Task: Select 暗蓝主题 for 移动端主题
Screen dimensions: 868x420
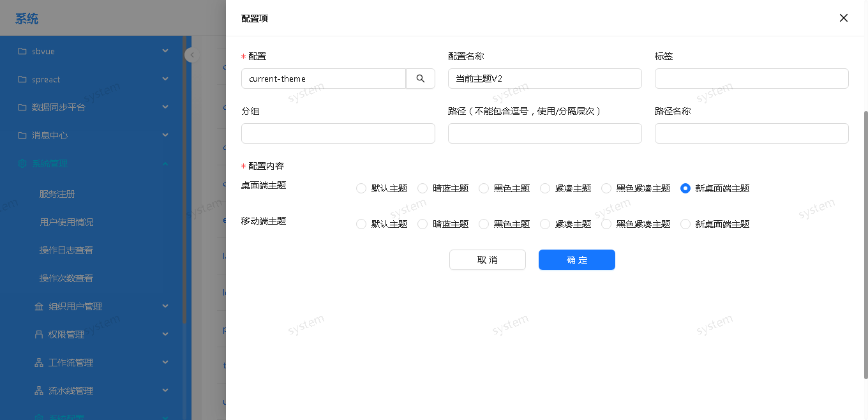Action: (423, 224)
